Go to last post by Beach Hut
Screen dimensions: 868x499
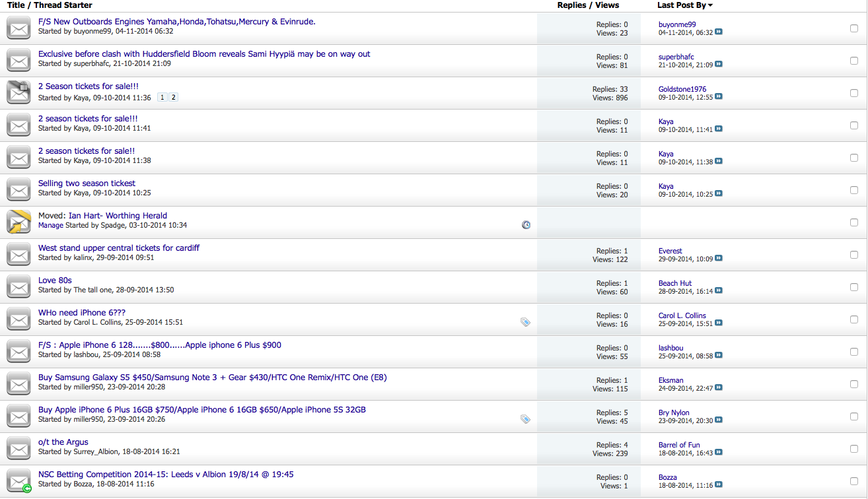[x=719, y=290]
